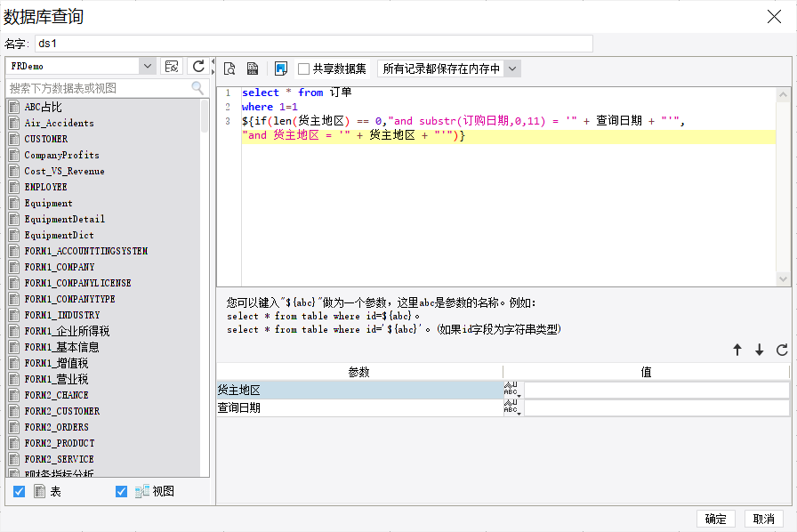Enable the 共享数据集 checkbox
The height and width of the screenshot is (532, 797).
click(x=303, y=69)
